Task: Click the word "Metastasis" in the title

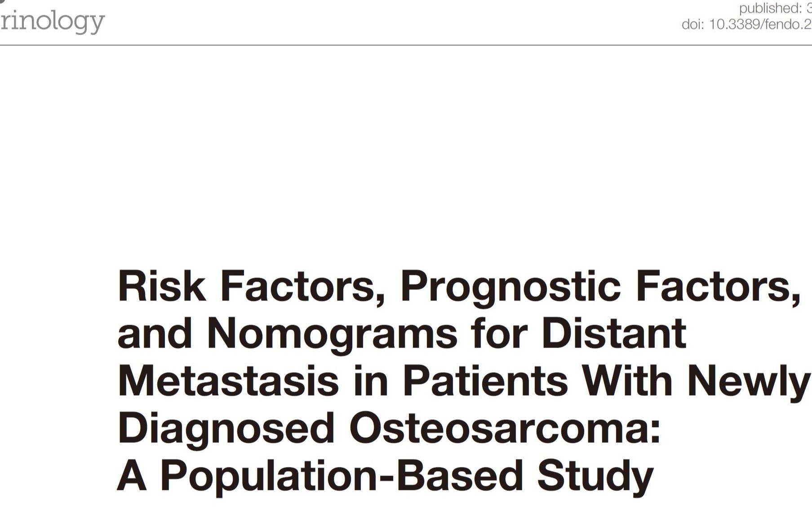Action: 228,381
